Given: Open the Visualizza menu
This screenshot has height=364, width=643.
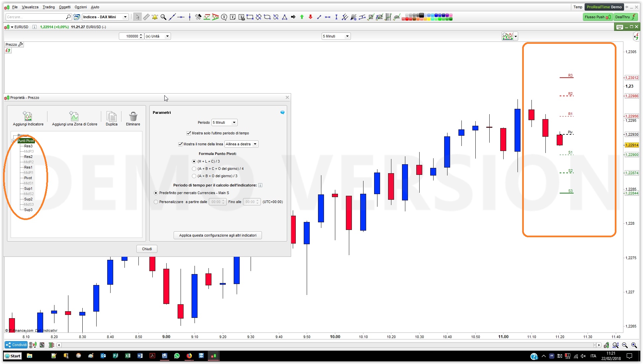Looking at the screenshot, I should point(30,7).
